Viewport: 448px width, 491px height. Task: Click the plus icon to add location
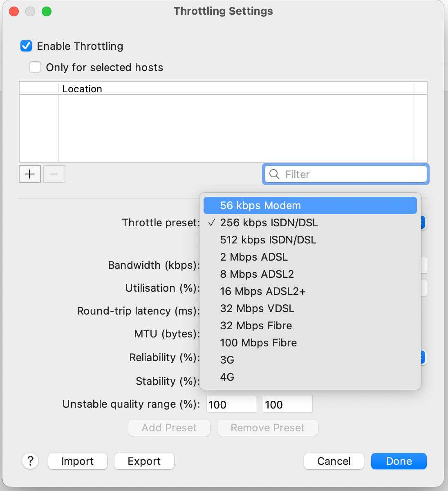pyautogui.click(x=29, y=174)
